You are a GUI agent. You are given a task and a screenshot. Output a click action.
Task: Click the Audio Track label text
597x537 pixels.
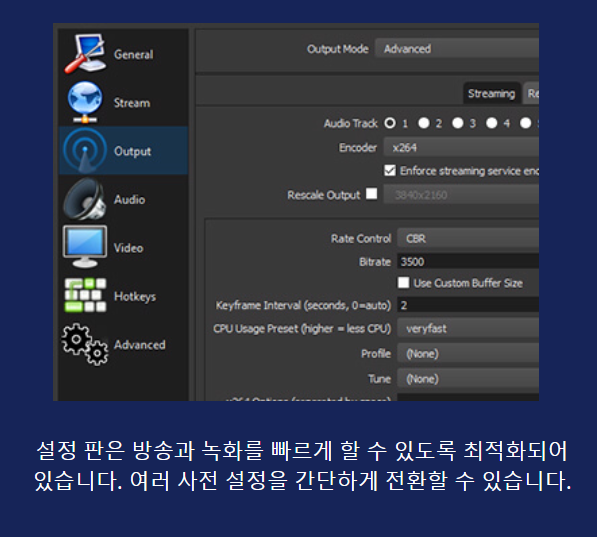click(351, 123)
